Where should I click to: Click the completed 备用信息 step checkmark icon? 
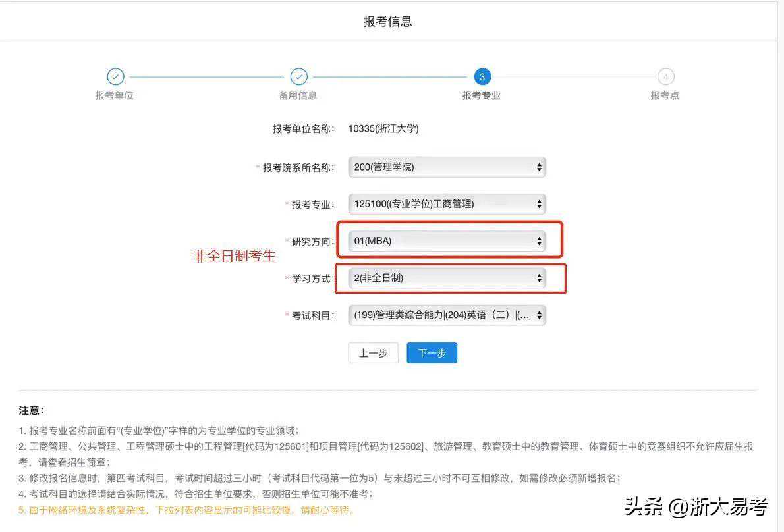298,77
